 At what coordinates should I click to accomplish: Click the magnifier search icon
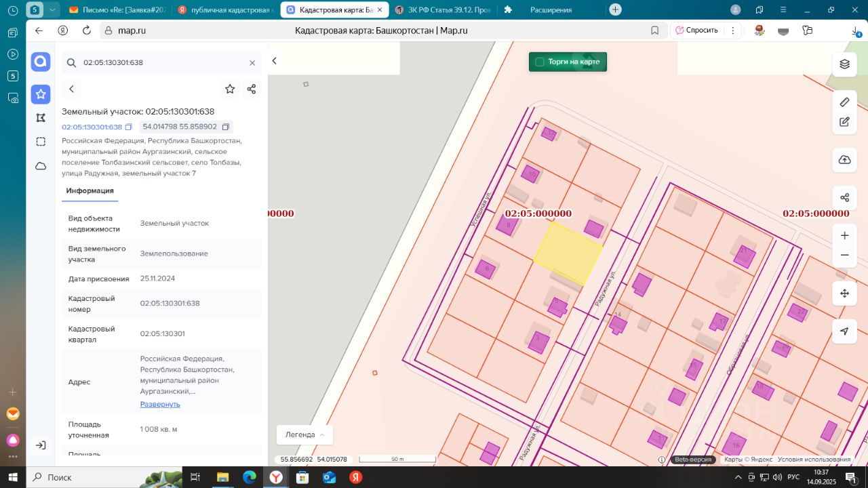pos(71,62)
